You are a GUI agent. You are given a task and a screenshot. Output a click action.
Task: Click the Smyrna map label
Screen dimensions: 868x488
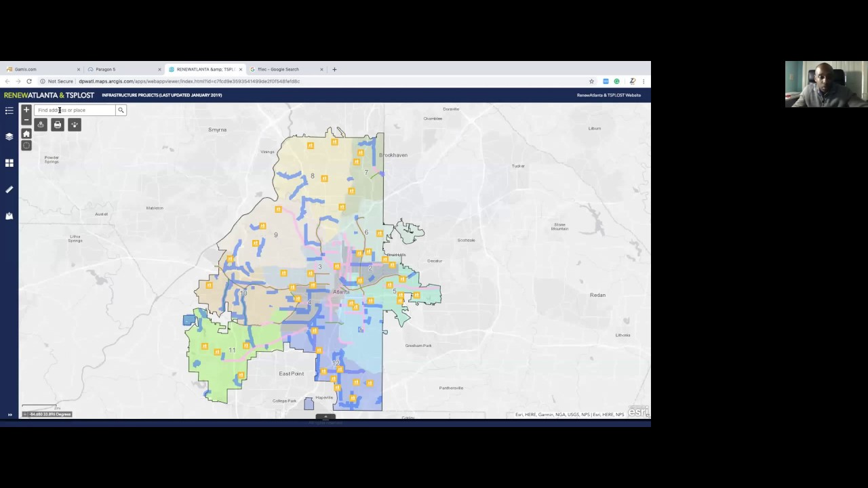click(x=217, y=129)
